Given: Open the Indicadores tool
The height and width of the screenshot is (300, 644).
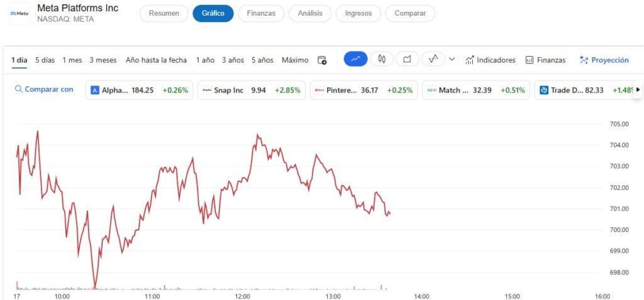Looking at the screenshot, I should [x=490, y=60].
